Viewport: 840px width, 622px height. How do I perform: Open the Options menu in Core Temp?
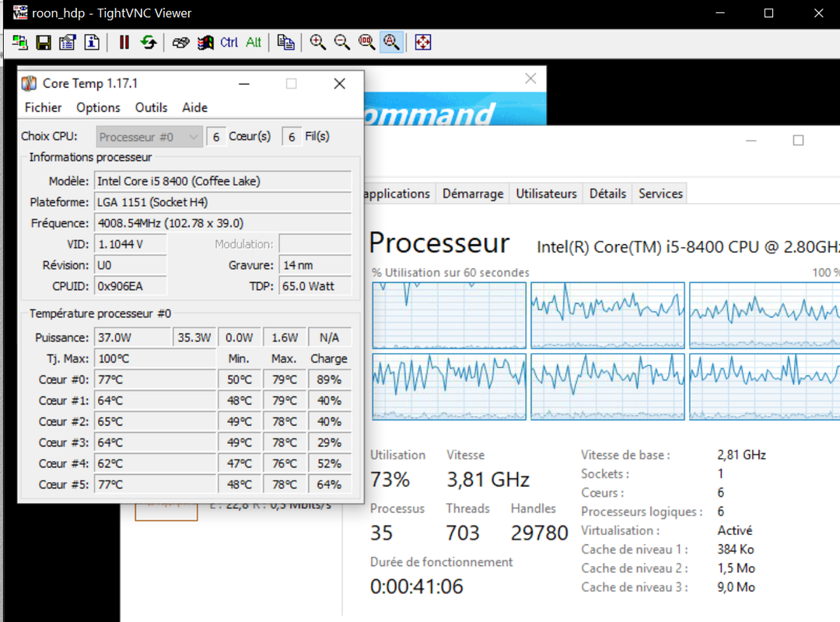[98, 108]
